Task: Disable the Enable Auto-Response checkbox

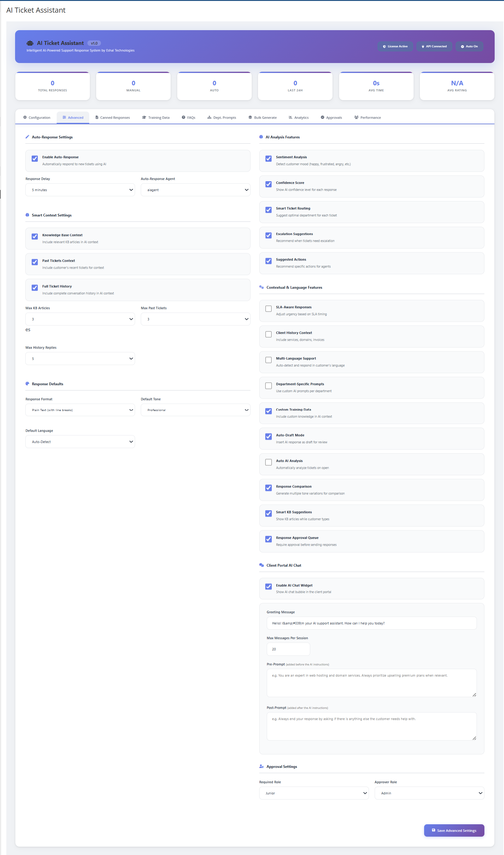Action: click(x=35, y=159)
